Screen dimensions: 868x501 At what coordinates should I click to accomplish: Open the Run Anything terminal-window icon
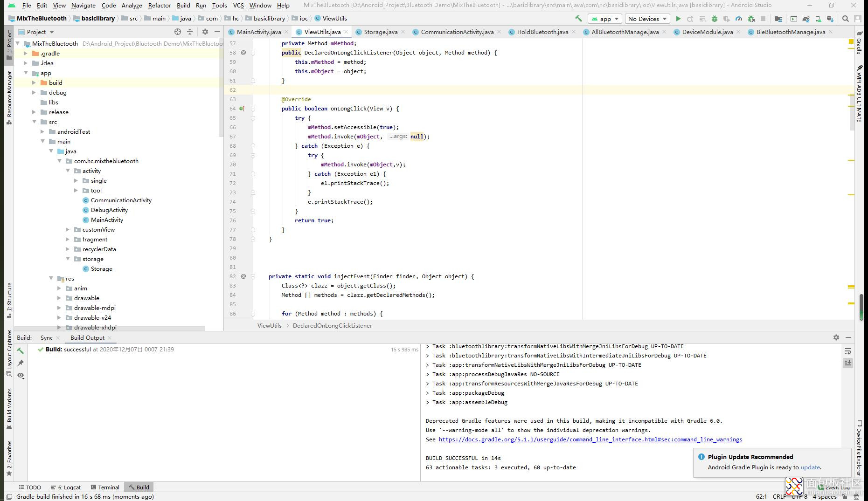tap(793, 19)
